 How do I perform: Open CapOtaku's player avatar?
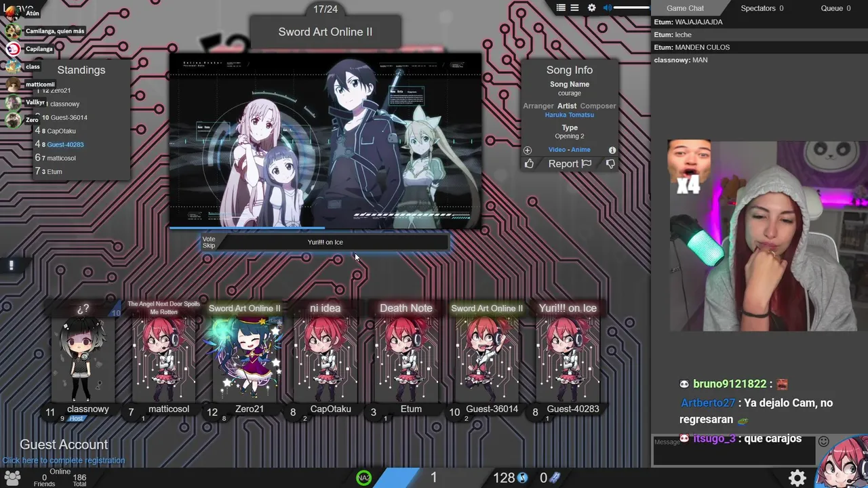325,359
